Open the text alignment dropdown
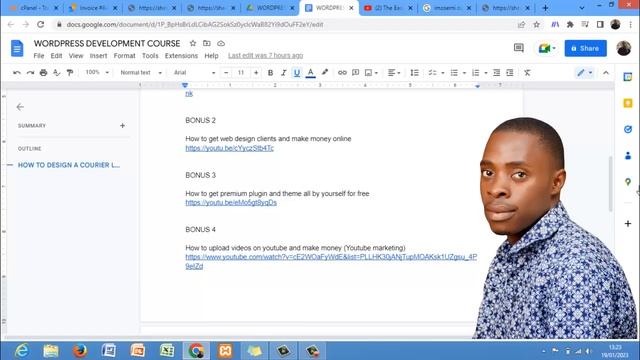This screenshot has height=360, width=640. click(394, 73)
